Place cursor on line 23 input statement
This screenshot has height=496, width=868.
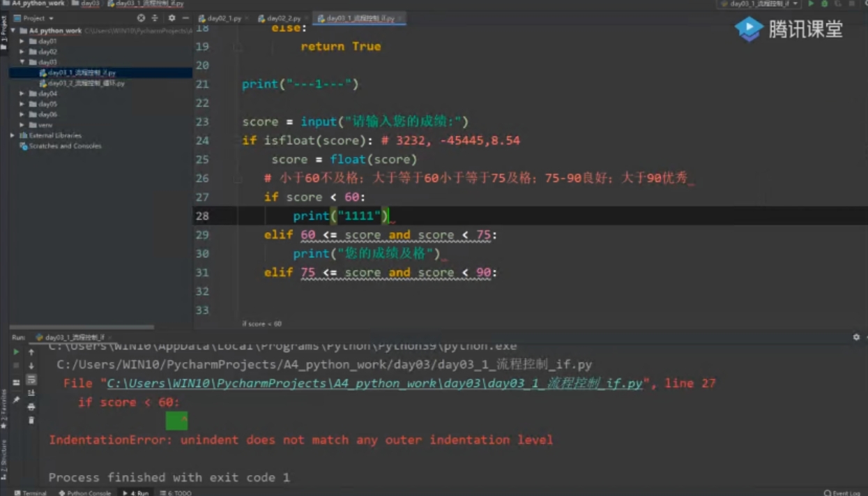[356, 121]
